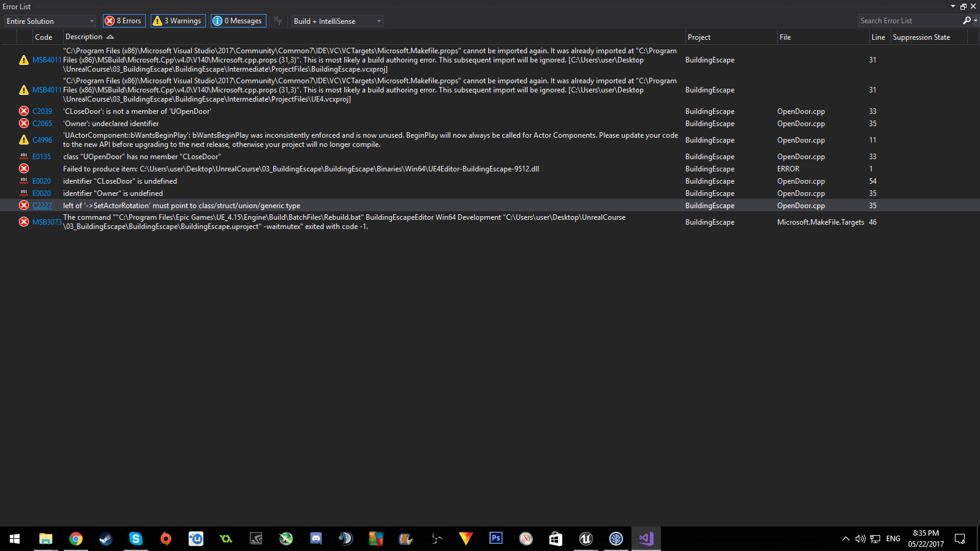
Task: Open the Action Center notifications icon
Action: [x=960, y=539]
